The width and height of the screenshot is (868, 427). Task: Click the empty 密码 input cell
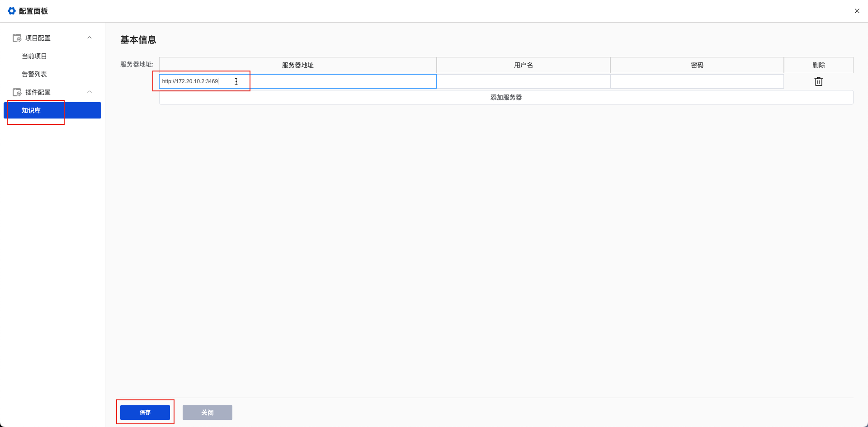pyautogui.click(x=697, y=81)
